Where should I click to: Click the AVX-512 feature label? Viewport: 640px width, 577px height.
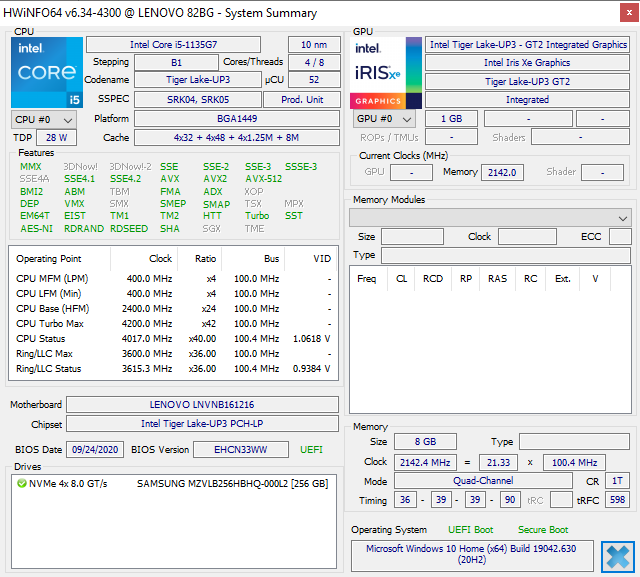pyautogui.click(x=263, y=179)
